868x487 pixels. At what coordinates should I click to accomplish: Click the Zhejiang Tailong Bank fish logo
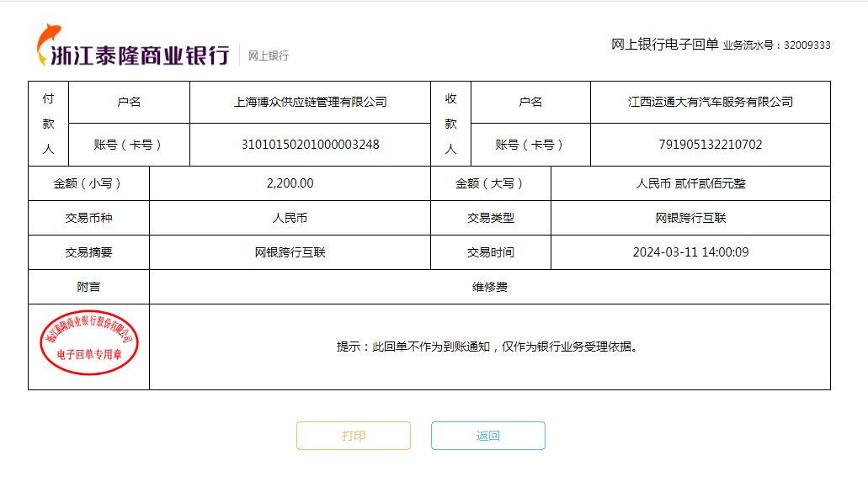click(x=46, y=44)
